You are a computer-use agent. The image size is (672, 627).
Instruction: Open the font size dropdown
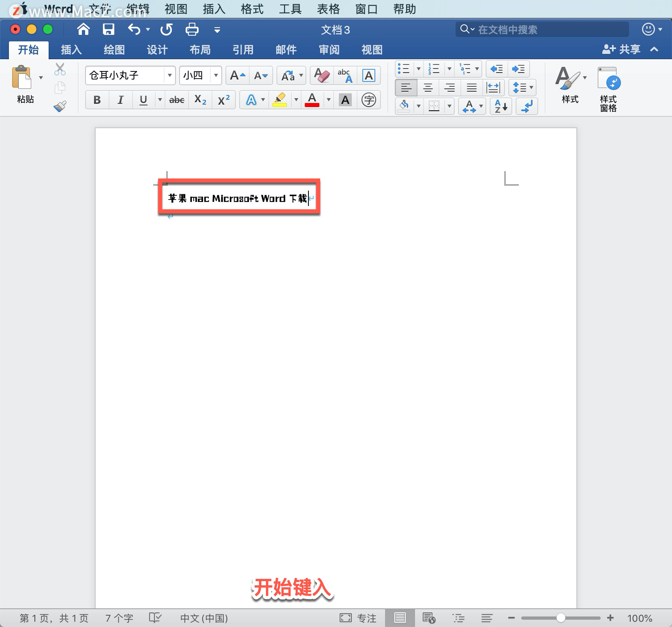[x=216, y=75]
